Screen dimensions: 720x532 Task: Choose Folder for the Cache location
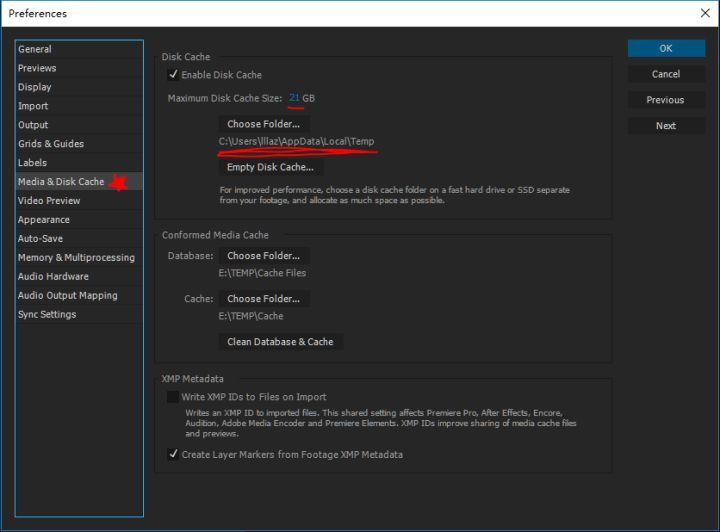[264, 299]
